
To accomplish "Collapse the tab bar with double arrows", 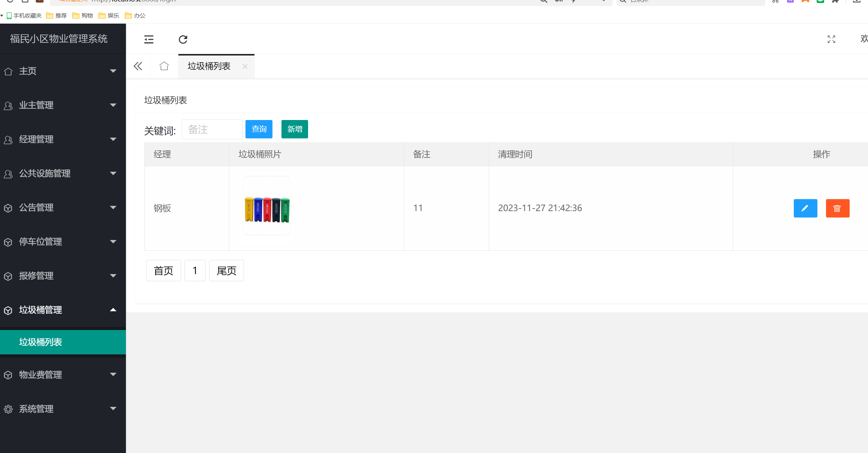I will [x=138, y=66].
